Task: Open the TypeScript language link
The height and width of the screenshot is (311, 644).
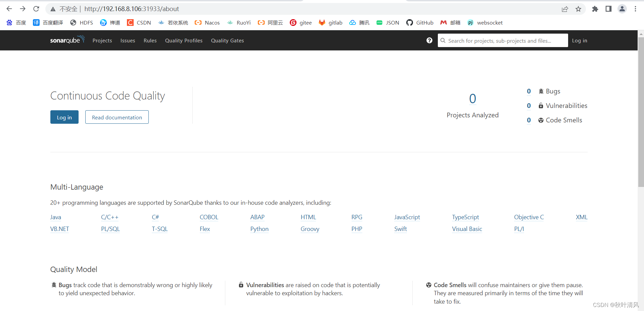Action: pos(465,217)
